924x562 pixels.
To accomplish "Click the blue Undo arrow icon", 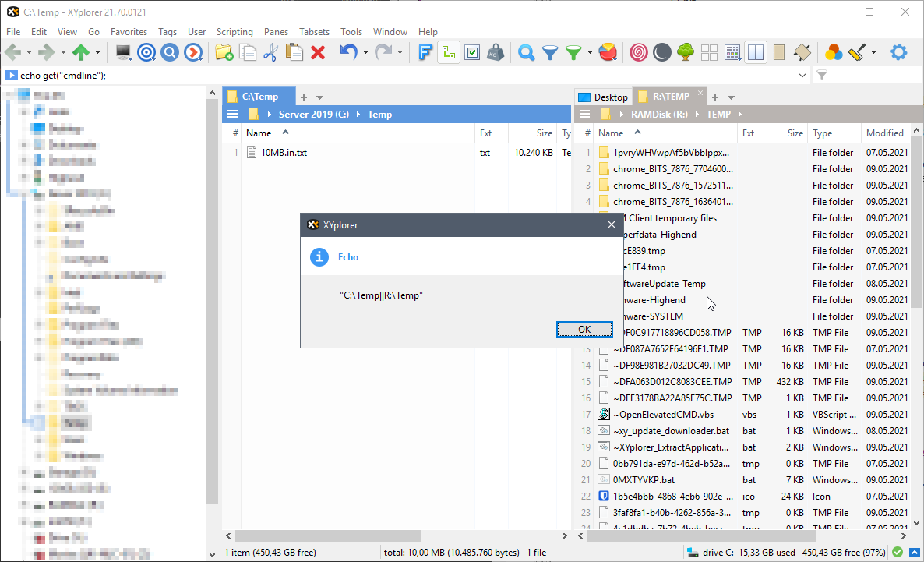I will pos(348,52).
